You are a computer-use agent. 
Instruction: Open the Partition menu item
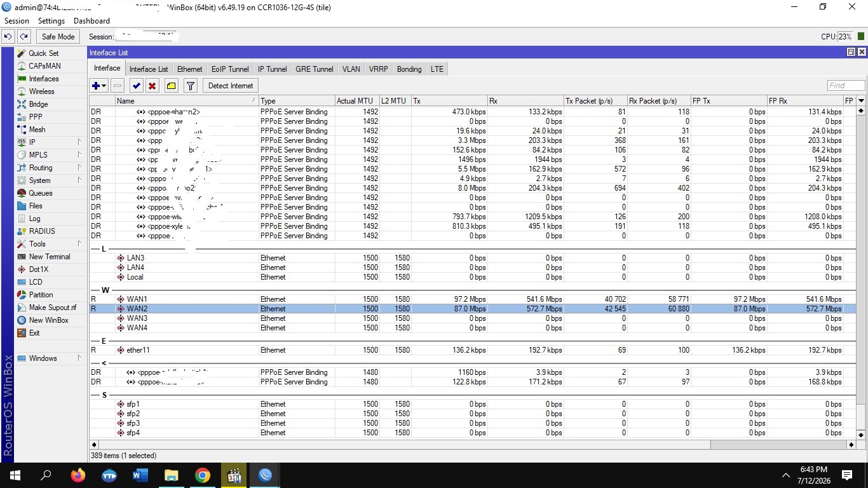41,295
